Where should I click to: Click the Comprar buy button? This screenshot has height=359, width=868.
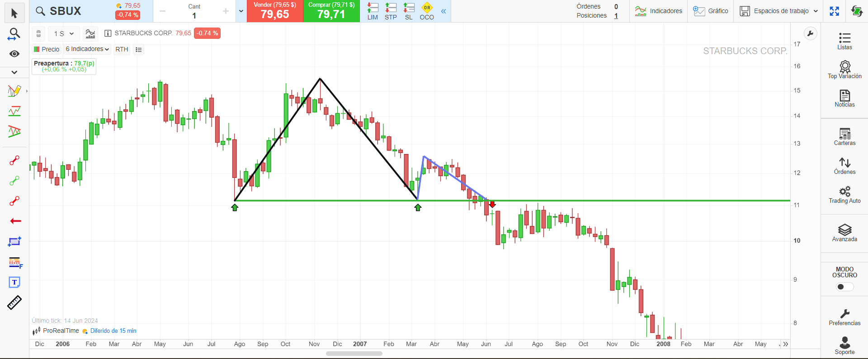(x=331, y=11)
